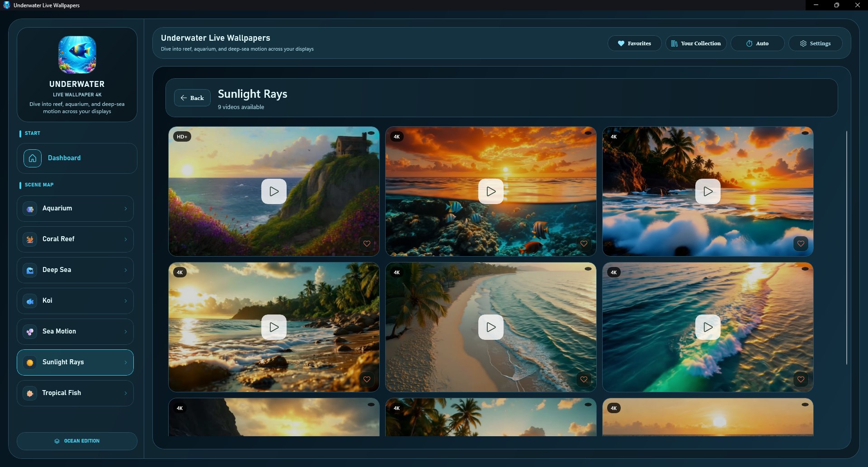868x467 pixels.
Task: Click the Ocean Edition button
Action: 77,441
